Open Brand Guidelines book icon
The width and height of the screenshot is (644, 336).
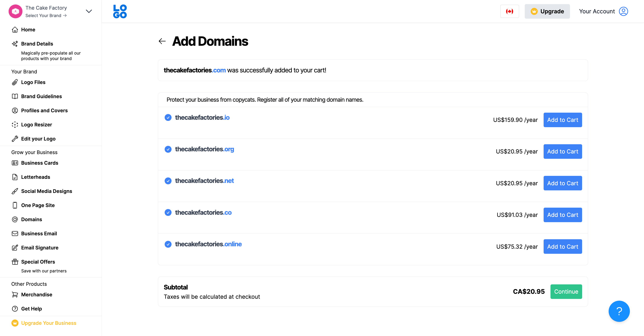(15, 96)
